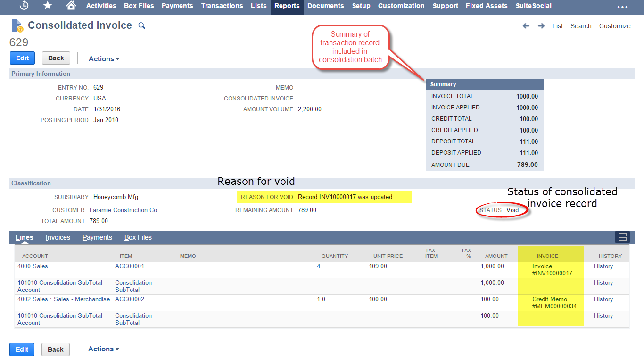This screenshot has height=357, width=644.
Task: Open Invoice #INV10000017 link
Action: tap(552, 270)
